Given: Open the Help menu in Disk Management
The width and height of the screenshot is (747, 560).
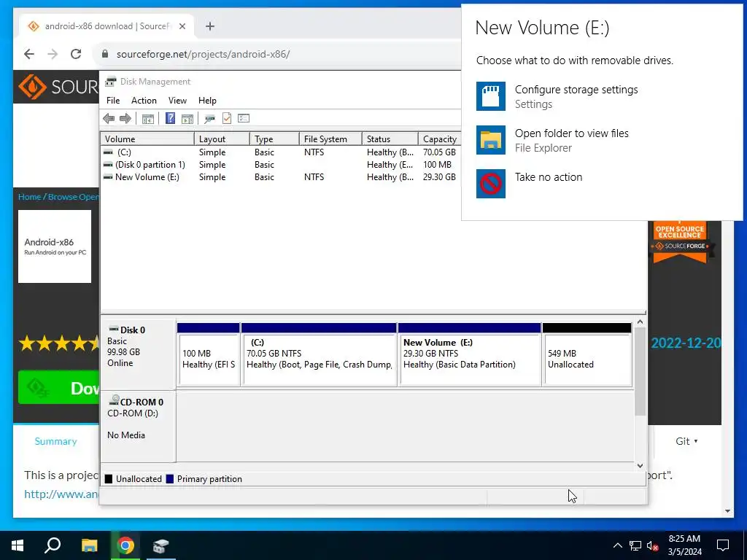Looking at the screenshot, I should pos(207,101).
